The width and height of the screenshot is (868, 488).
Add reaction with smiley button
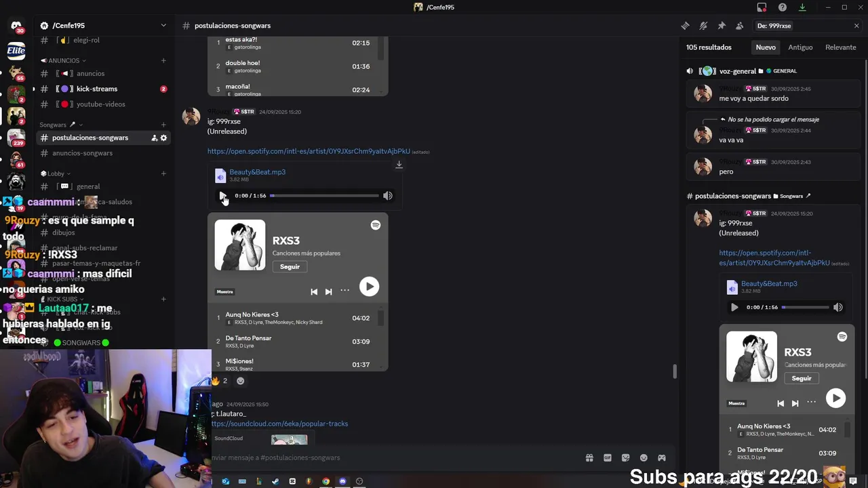point(240,381)
